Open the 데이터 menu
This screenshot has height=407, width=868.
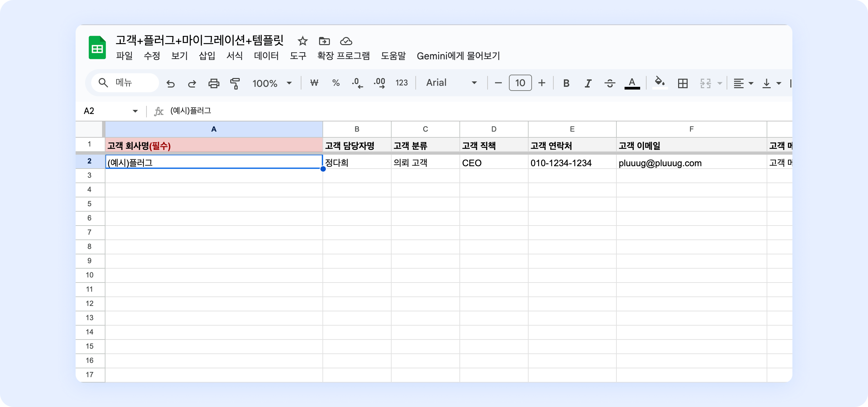click(x=266, y=56)
